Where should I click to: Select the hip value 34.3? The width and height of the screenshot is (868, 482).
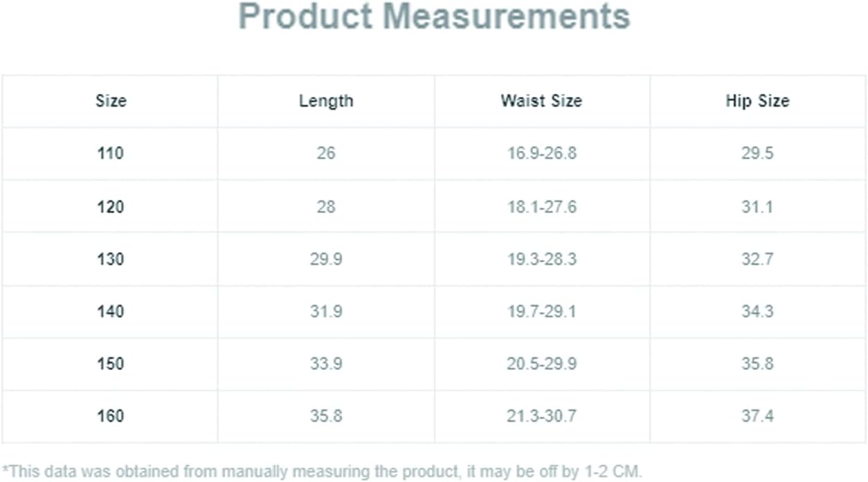coord(757,311)
